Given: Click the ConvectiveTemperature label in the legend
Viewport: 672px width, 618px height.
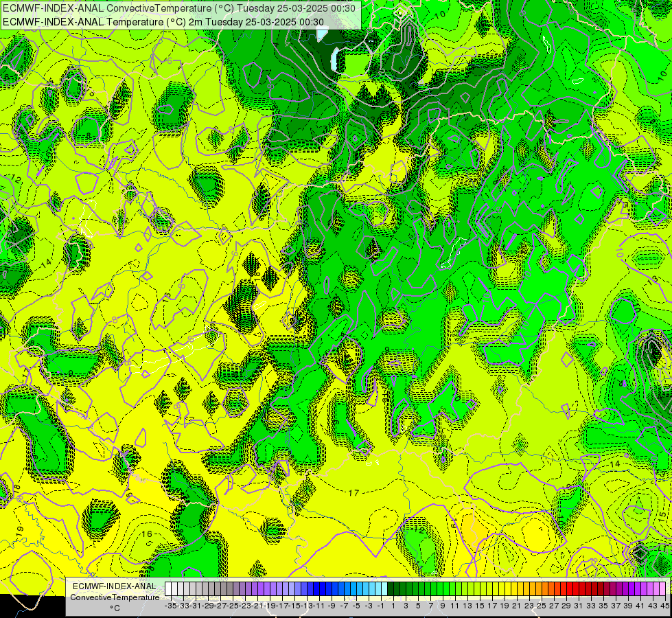Looking at the screenshot, I should point(115,597).
